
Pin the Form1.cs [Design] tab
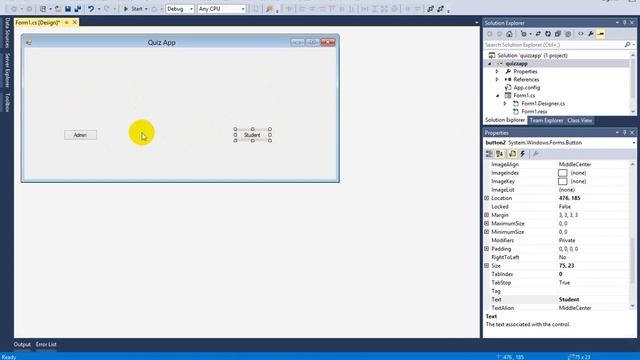pos(67,22)
